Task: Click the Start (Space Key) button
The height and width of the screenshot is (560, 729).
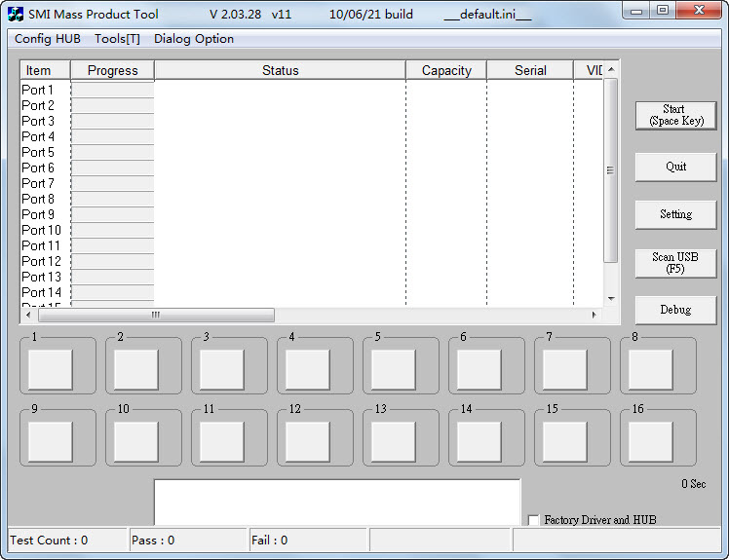Action: click(x=676, y=115)
